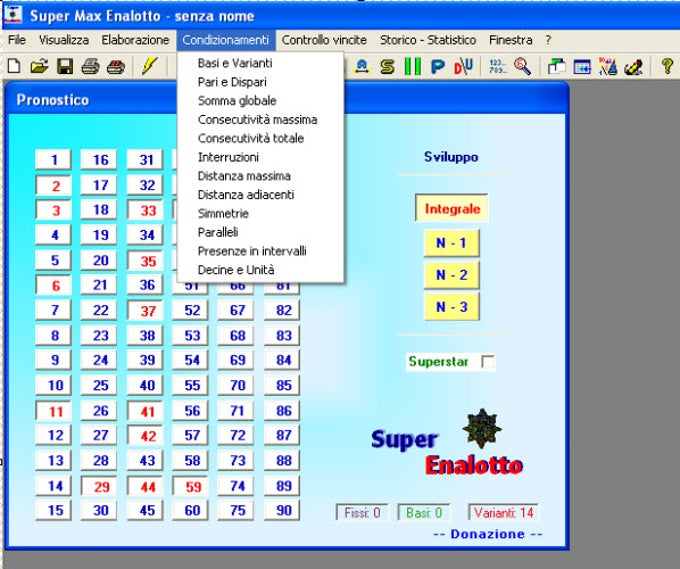Select Simmetrie menu entry
The width and height of the screenshot is (680, 569).
coord(260,213)
